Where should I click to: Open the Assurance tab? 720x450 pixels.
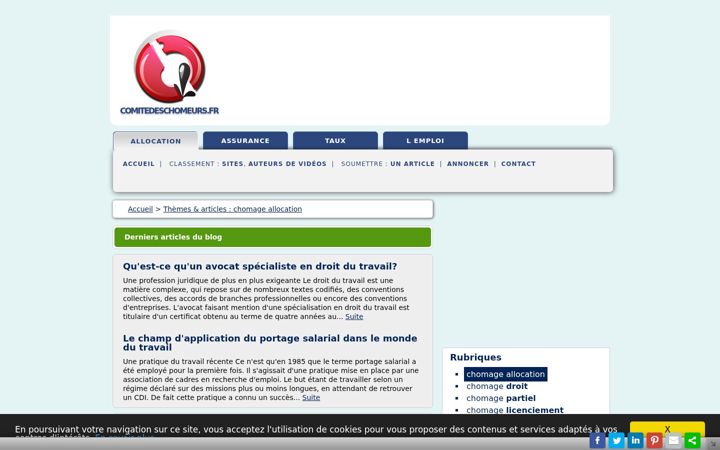[245, 141]
